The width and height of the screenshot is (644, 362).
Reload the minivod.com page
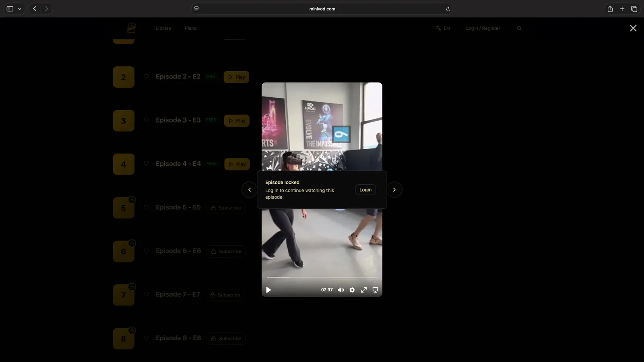(x=448, y=9)
